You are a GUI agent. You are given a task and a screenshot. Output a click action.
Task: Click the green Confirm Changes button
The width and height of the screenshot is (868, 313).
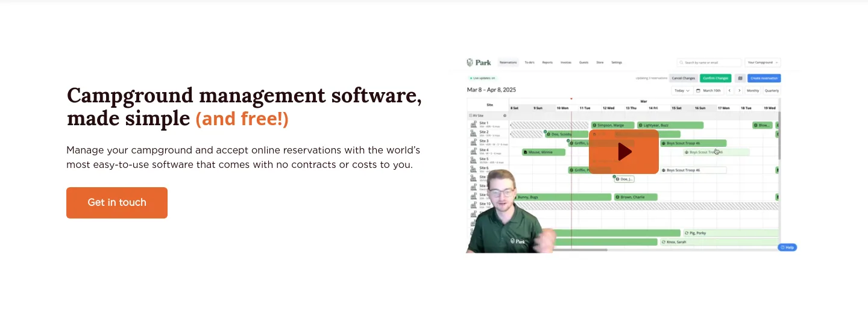point(715,78)
